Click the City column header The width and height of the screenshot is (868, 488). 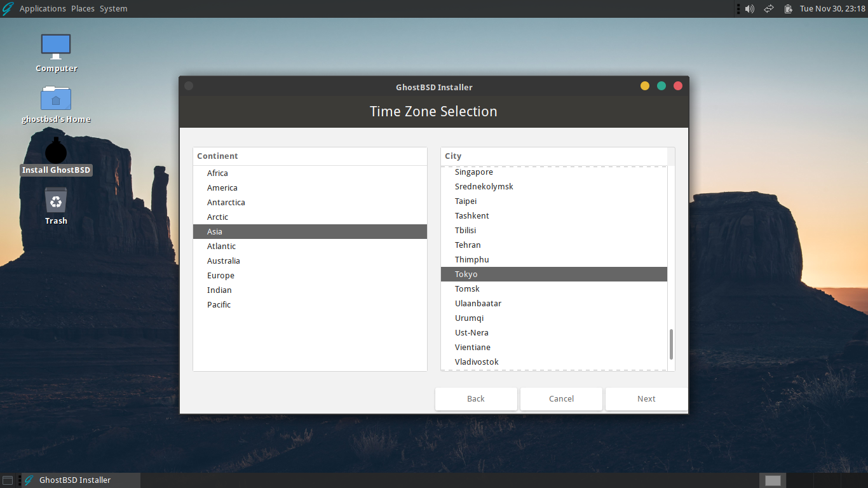point(554,156)
